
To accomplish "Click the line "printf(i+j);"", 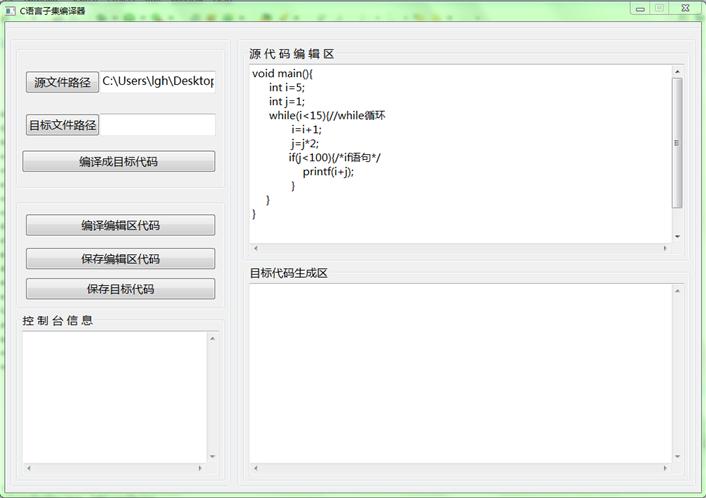I will pyautogui.click(x=328, y=172).
